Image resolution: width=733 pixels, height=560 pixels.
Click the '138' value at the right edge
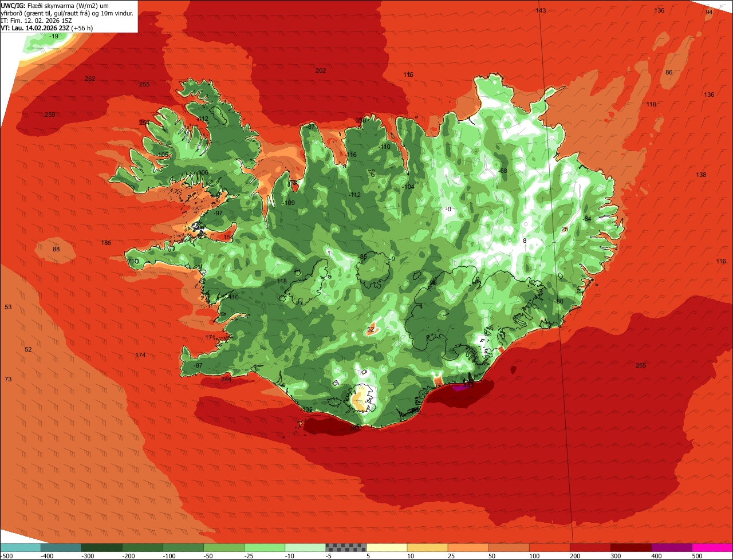tap(701, 175)
